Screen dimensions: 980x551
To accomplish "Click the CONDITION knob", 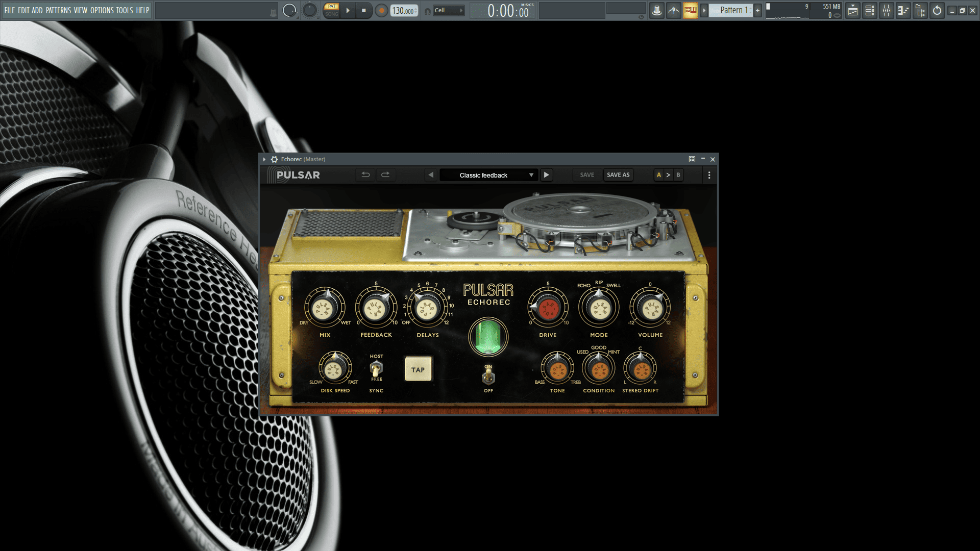I will click(599, 368).
